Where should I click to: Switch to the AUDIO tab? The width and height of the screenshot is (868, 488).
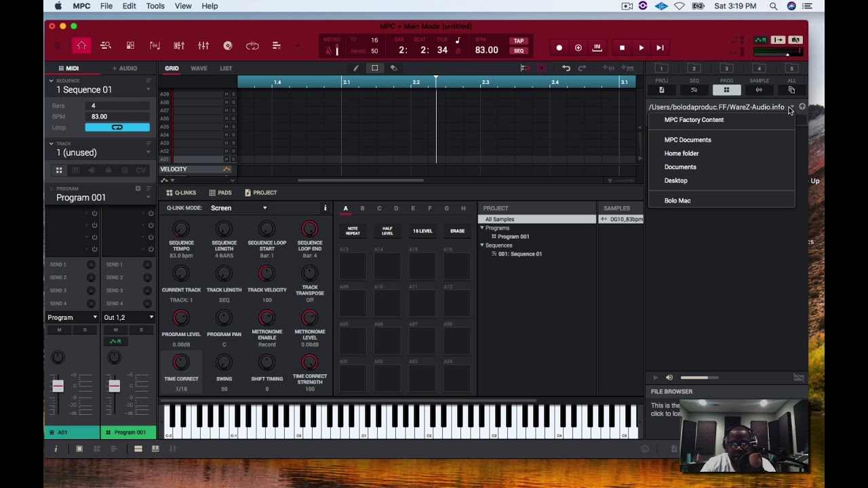[124, 68]
